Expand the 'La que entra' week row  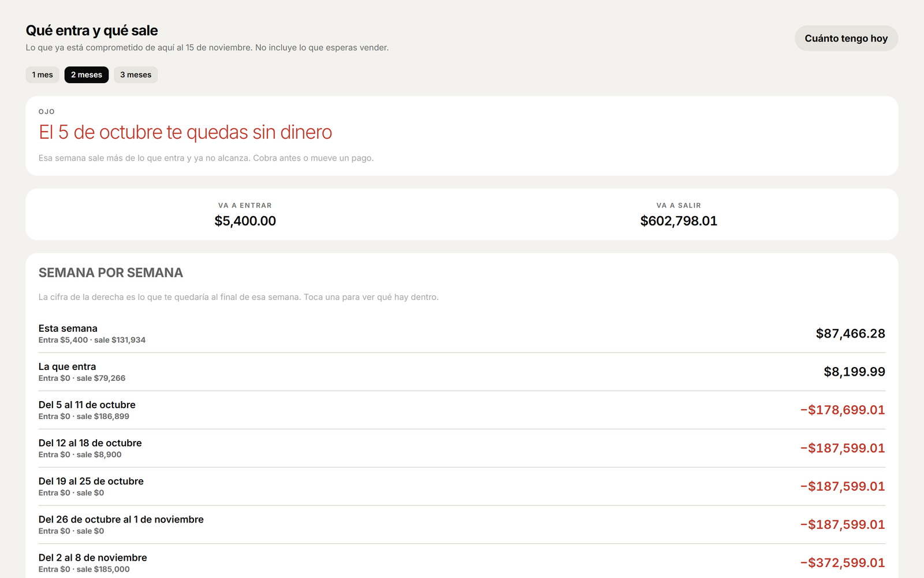coord(462,372)
